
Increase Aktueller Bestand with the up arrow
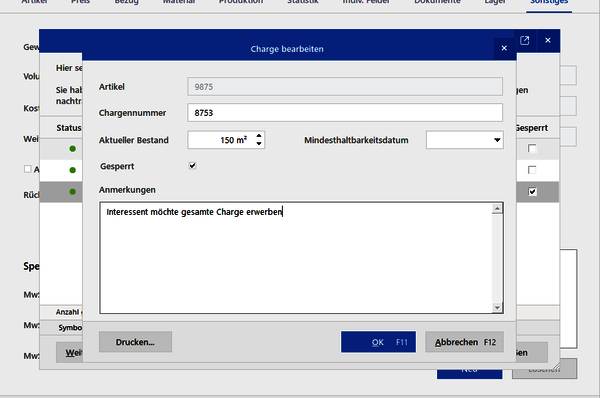click(259, 136)
